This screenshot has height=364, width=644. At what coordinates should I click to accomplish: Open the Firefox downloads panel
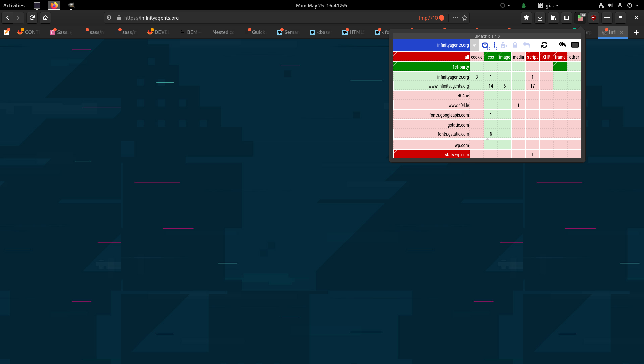tap(540, 18)
